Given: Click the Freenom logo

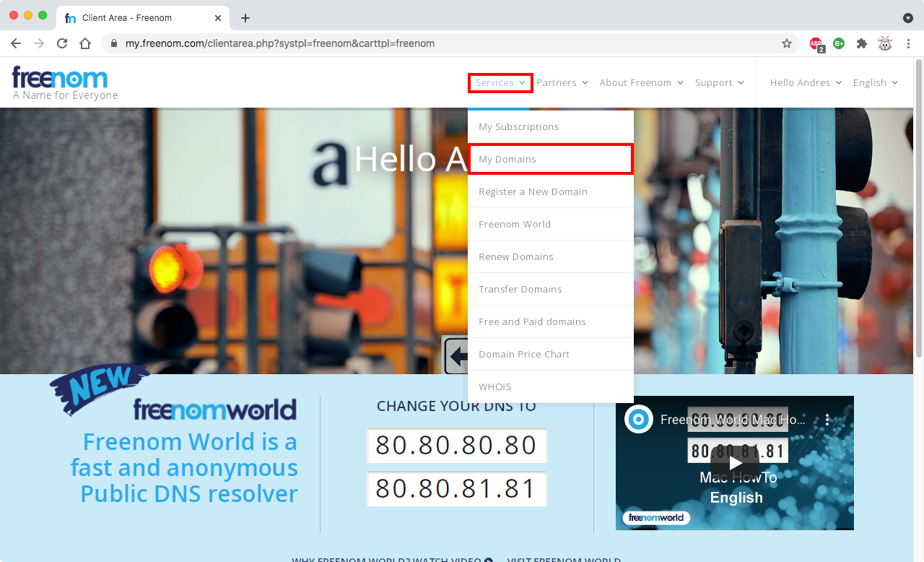Looking at the screenshot, I should click(x=61, y=79).
